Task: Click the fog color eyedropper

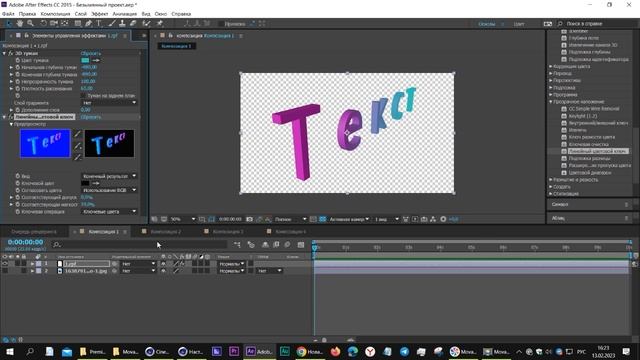Action: click(x=96, y=60)
